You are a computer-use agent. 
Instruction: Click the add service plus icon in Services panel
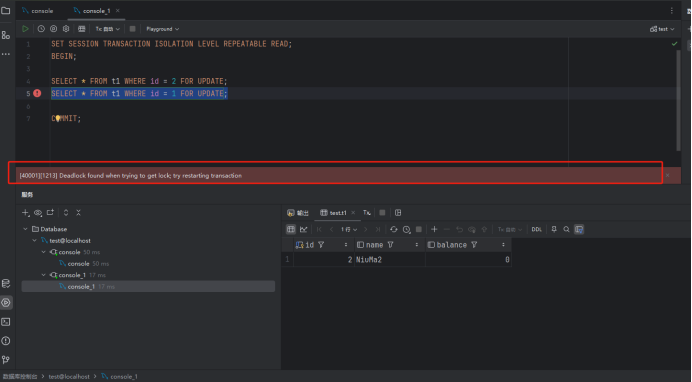(x=26, y=213)
